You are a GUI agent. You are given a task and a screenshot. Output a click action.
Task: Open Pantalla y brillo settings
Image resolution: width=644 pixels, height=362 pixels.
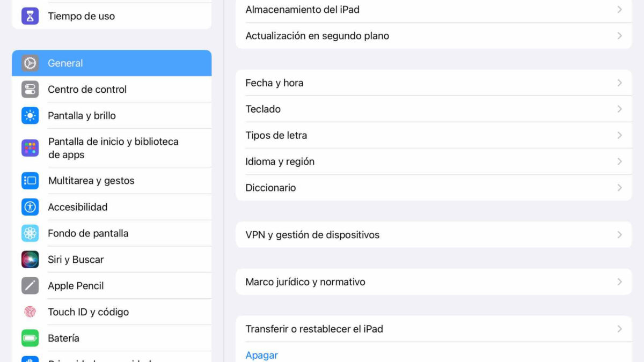(112, 115)
